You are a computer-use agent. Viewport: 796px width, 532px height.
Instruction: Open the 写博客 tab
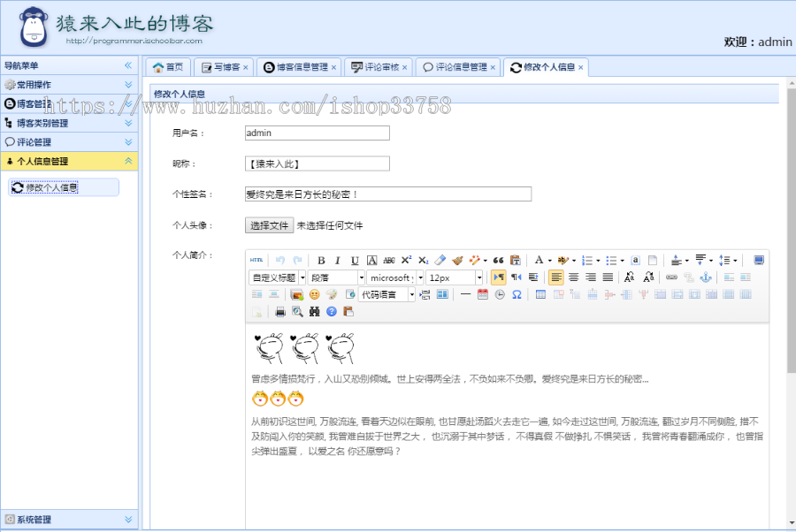pos(220,66)
